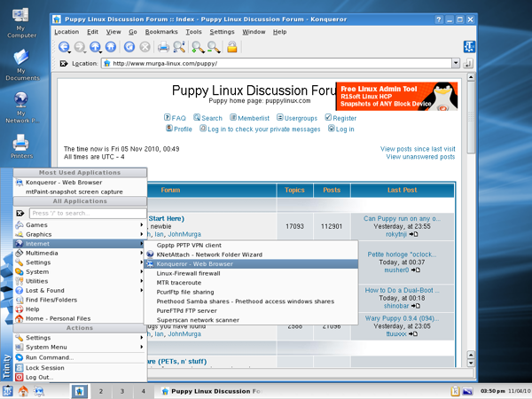Choose Linux-Firewall firewall entry
The height and width of the screenshot is (399, 532).
coord(251,273)
